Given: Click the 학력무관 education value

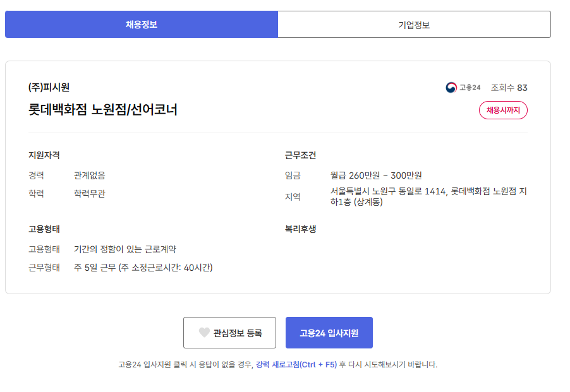Looking at the screenshot, I should click(x=90, y=194).
